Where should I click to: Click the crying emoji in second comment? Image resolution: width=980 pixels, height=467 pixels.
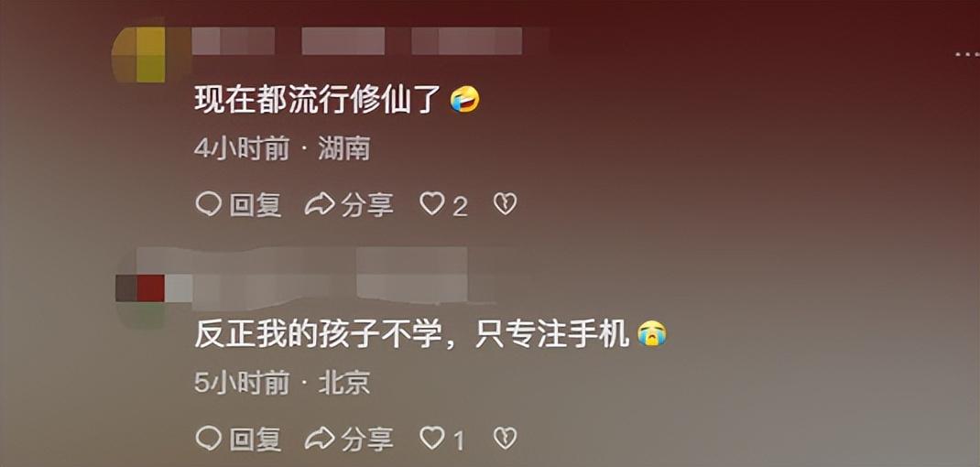(x=652, y=334)
